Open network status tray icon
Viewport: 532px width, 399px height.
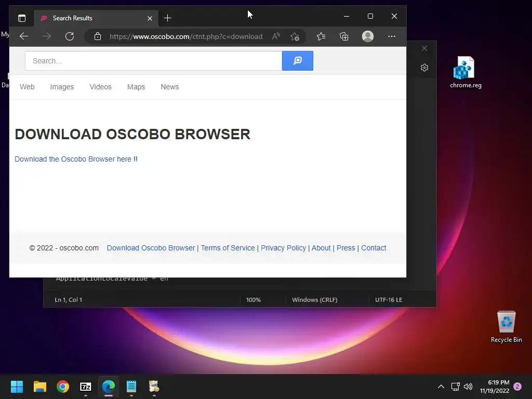click(455, 387)
